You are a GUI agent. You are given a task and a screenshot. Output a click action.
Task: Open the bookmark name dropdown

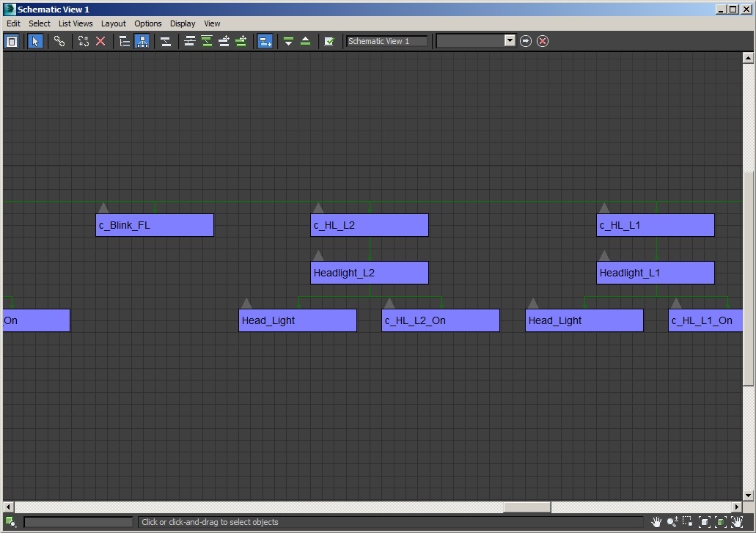[x=510, y=41]
